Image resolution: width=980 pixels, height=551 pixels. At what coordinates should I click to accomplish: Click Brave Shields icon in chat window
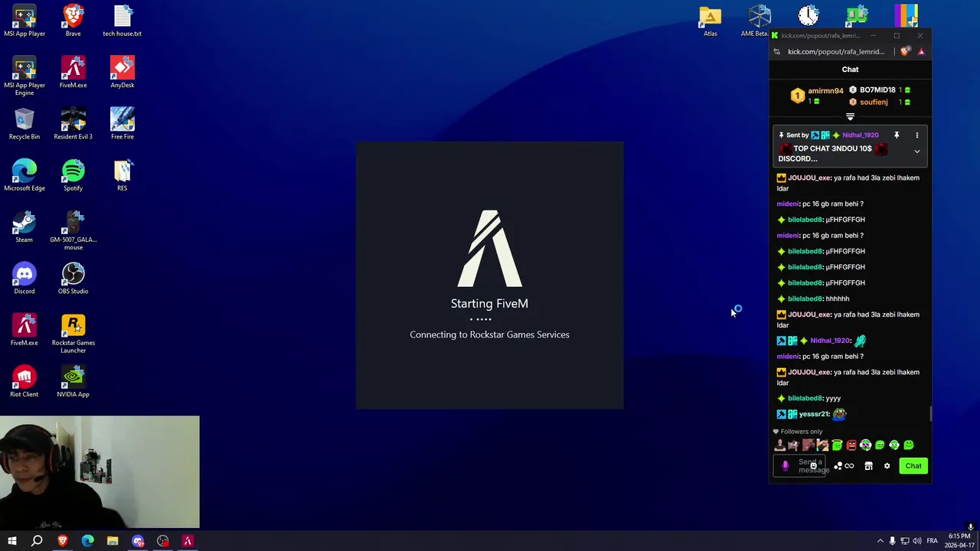coord(906,51)
